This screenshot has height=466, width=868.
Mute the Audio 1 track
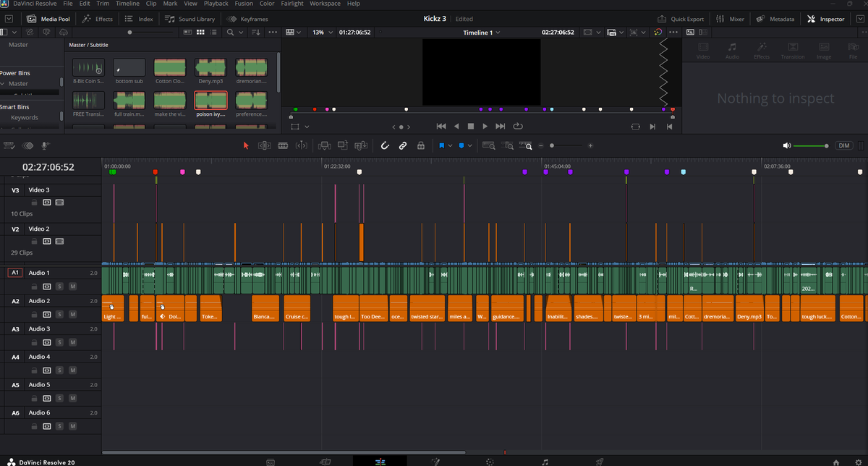tap(73, 287)
